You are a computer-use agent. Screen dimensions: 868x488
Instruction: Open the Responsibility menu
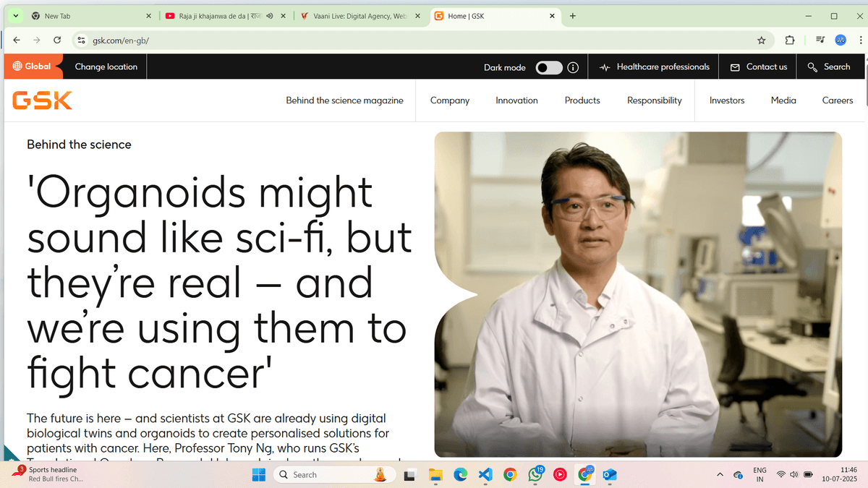coord(655,100)
